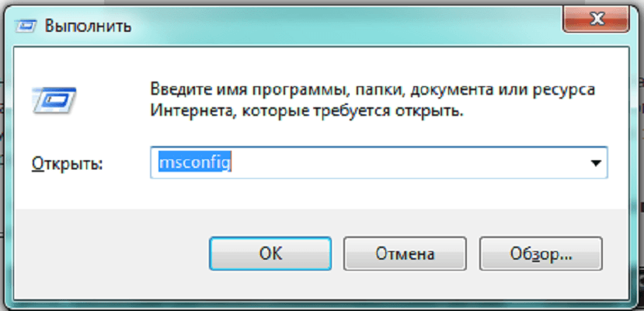644x311 pixels.
Task: Place cursor right after the msconfig text
Action: (x=232, y=163)
